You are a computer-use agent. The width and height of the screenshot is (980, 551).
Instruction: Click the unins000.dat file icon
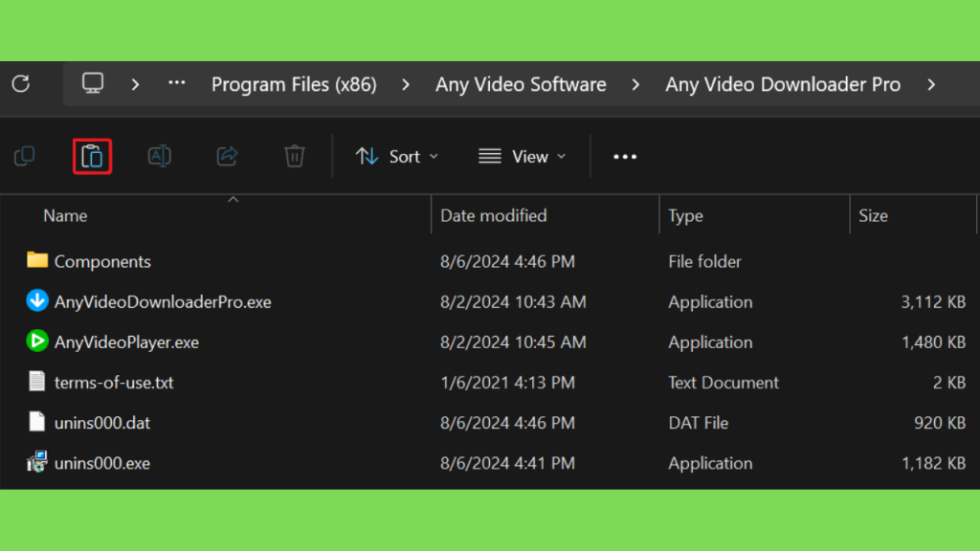(37, 422)
